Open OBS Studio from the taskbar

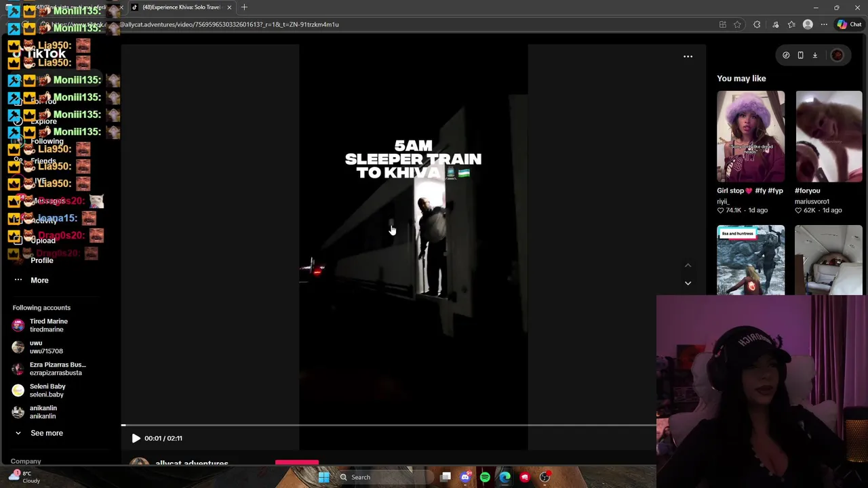545,477
